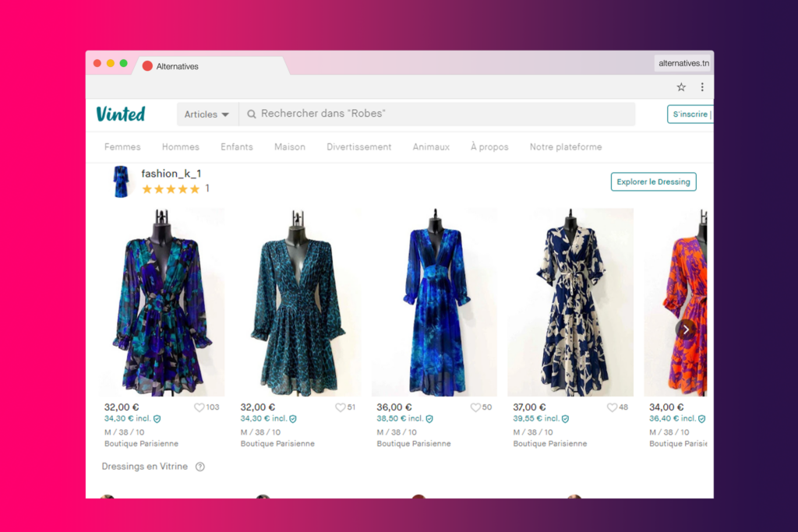Open the Femmes menu
Screen dimensions: 798x532
pyautogui.click(x=122, y=147)
